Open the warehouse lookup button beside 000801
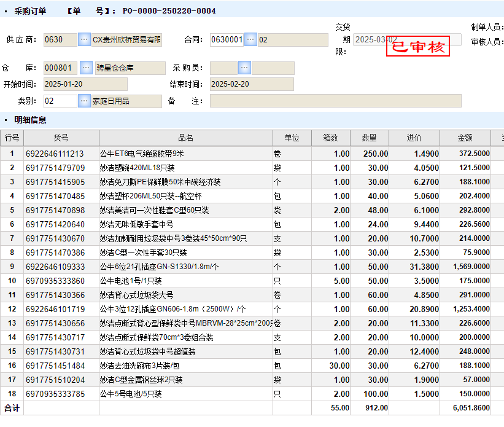The image size is (504, 427). pyautogui.click(x=86, y=68)
